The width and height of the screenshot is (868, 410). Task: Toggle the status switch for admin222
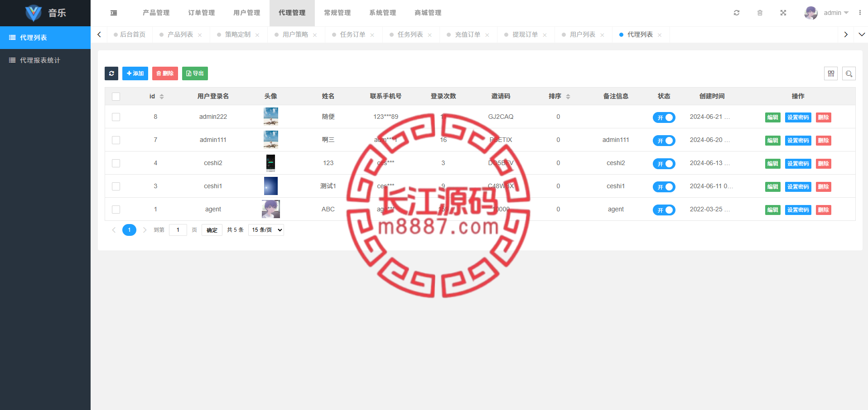(664, 117)
